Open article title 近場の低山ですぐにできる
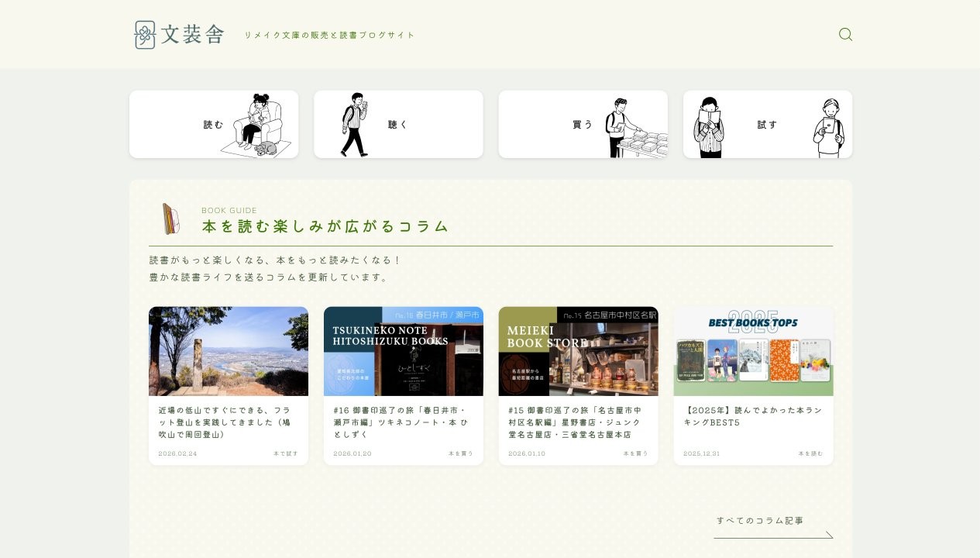980x558 pixels. click(225, 422)
